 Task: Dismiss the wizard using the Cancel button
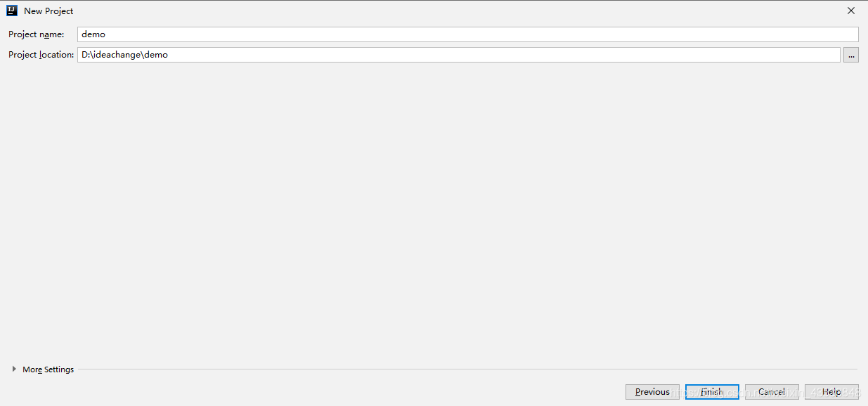[x=772, y=392]
